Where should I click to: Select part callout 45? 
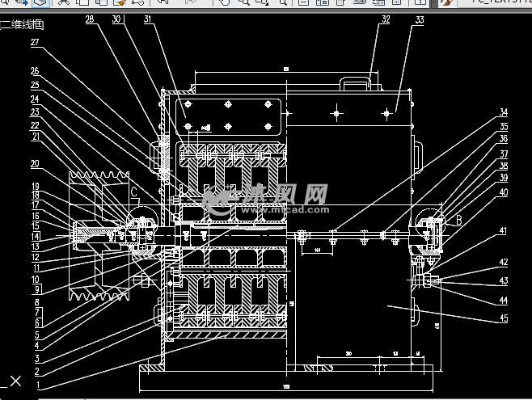pyautogui.click(x=504, y=318)
